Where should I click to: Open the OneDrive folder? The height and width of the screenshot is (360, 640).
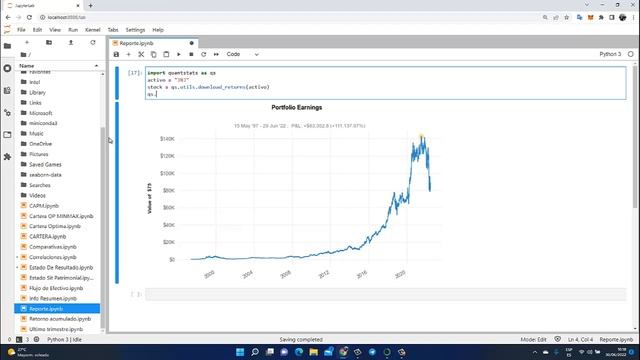(x=57, y=144)
